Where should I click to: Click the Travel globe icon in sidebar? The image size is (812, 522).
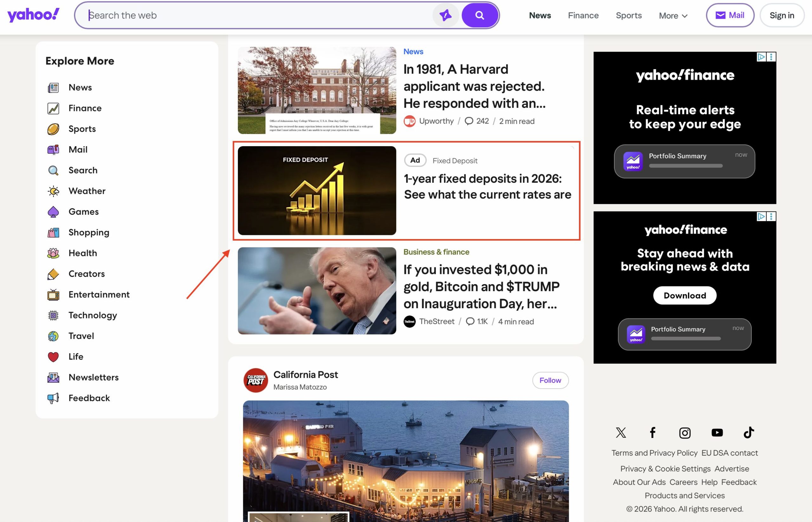click(53, 336)
